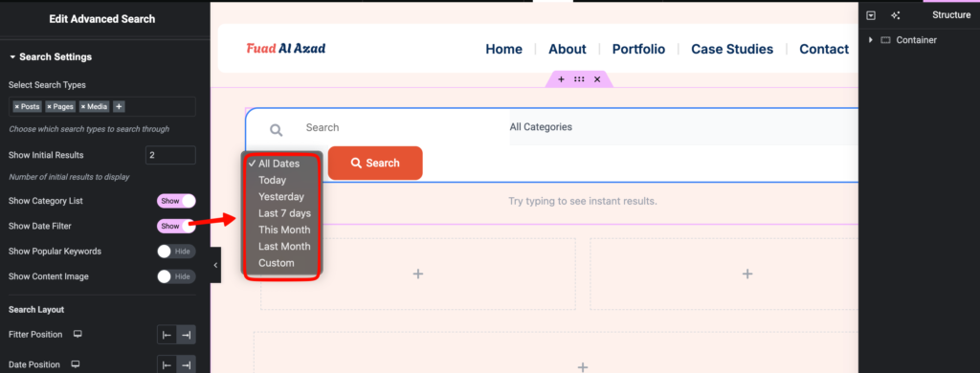Click the magnifier icon in the search field

click(x=276, y=130)
